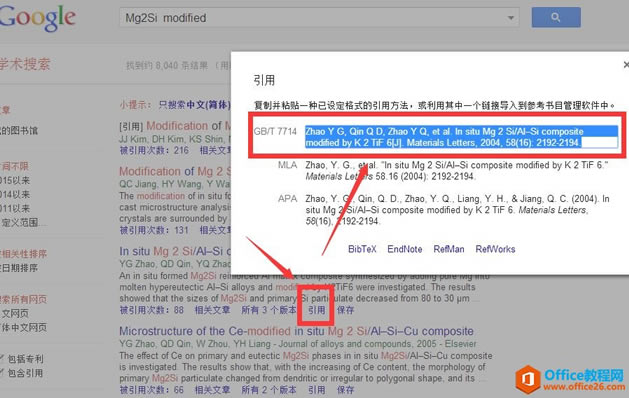Export citation via RefWorks link
The height and width of the screenshot is (398, 629).
[x=495, y=249]
